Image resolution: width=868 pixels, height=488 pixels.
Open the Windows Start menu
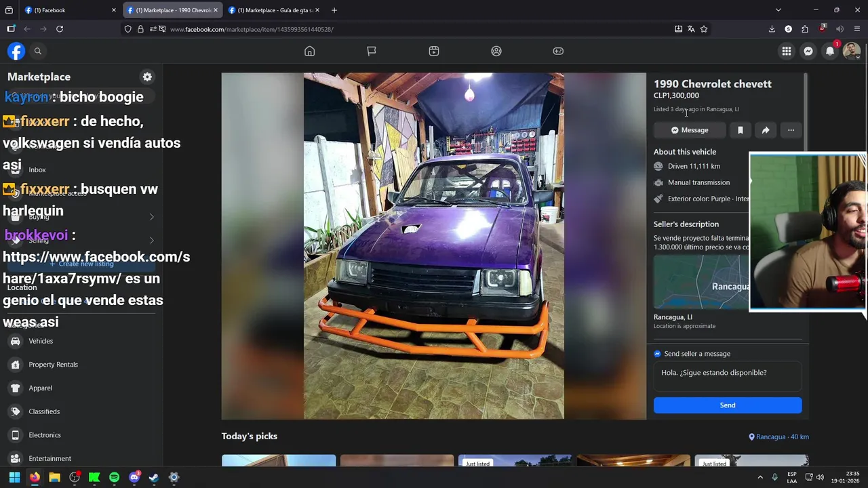(x=14, y=477)
